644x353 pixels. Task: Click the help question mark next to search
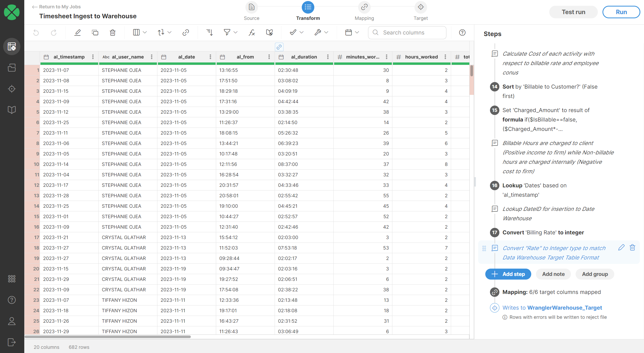point(462,32)
